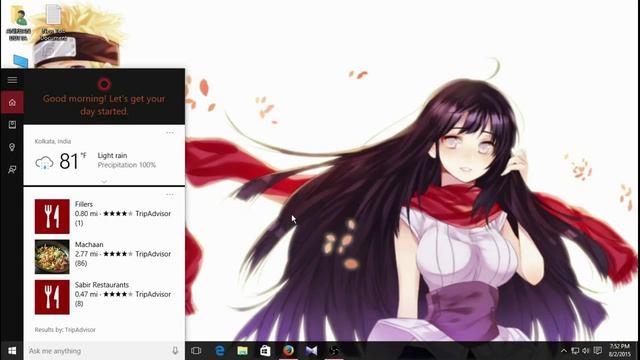Click Machaan 2.77 mi rating line
The height and width of the screenshot is (360, 640).
pos(123,254)
